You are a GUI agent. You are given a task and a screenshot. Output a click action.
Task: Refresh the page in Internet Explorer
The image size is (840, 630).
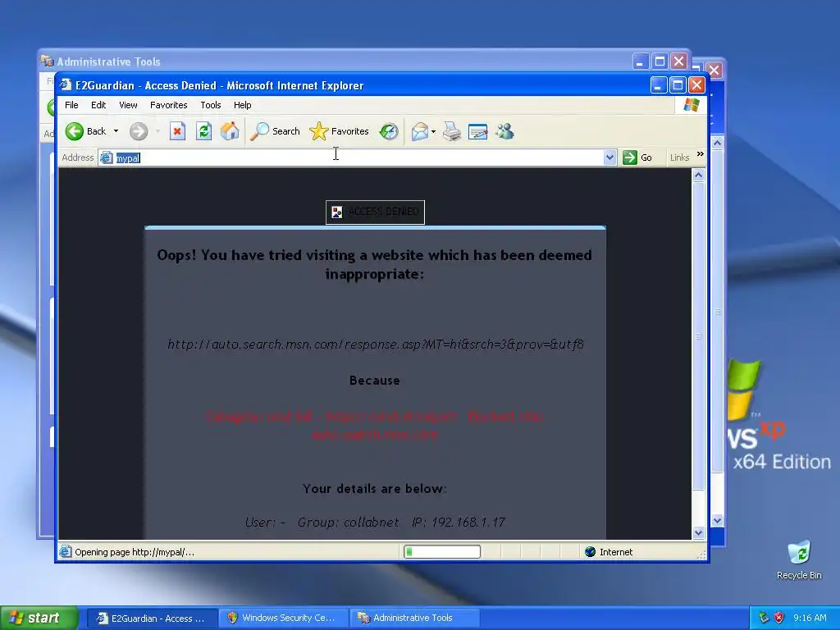pyautogui.click(x=203, y=131)
